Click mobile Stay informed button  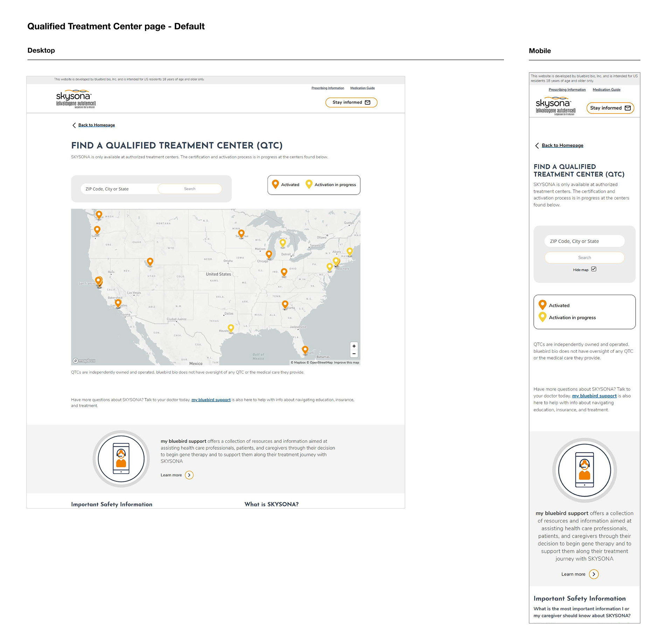[x=610, y=108]
